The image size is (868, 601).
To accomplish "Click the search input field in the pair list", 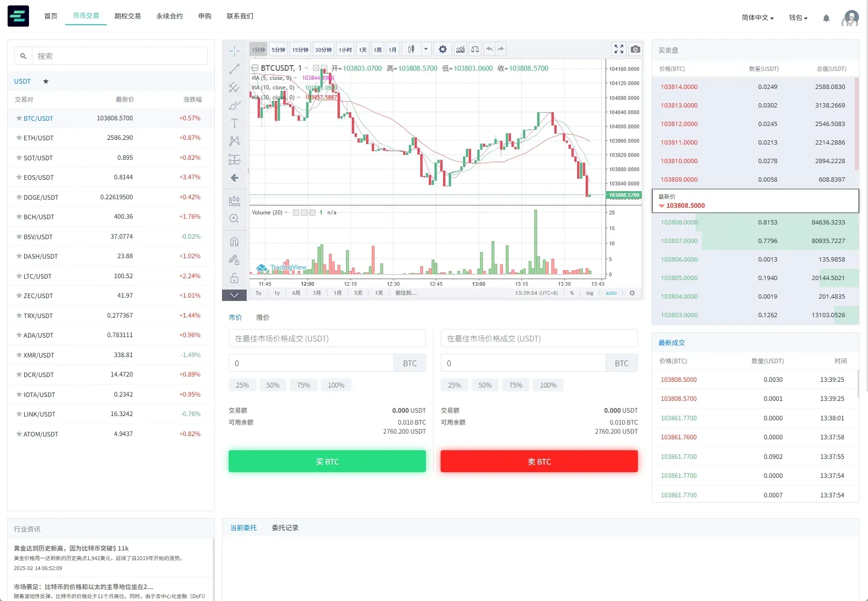I will 119,56.
